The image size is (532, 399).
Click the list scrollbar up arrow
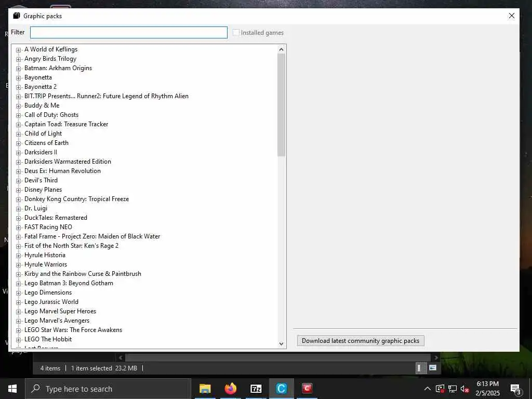pos(281,49)
